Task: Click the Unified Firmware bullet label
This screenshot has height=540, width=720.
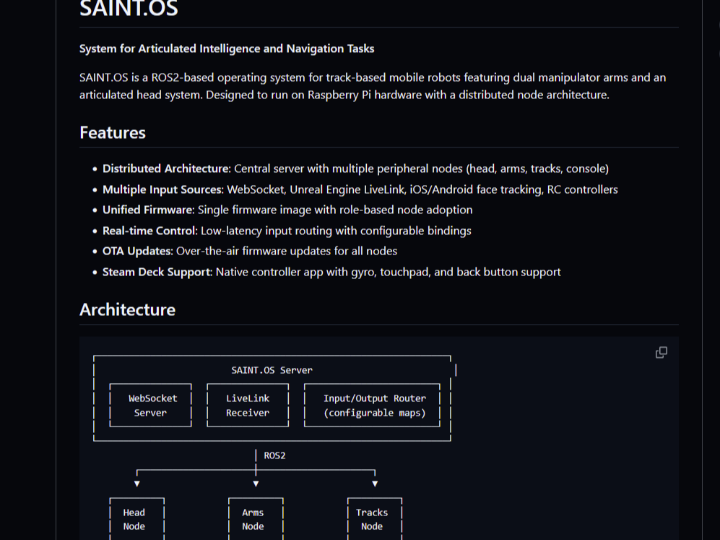Action: [147, 210]
